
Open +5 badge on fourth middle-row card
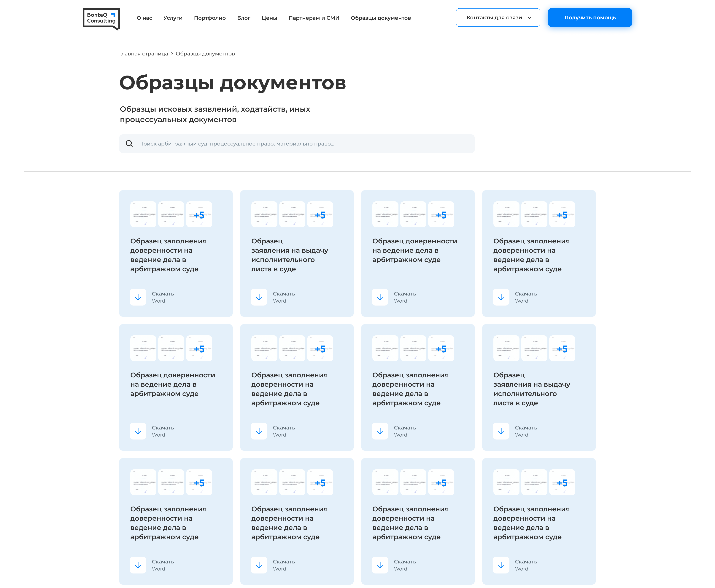(562, 349)
